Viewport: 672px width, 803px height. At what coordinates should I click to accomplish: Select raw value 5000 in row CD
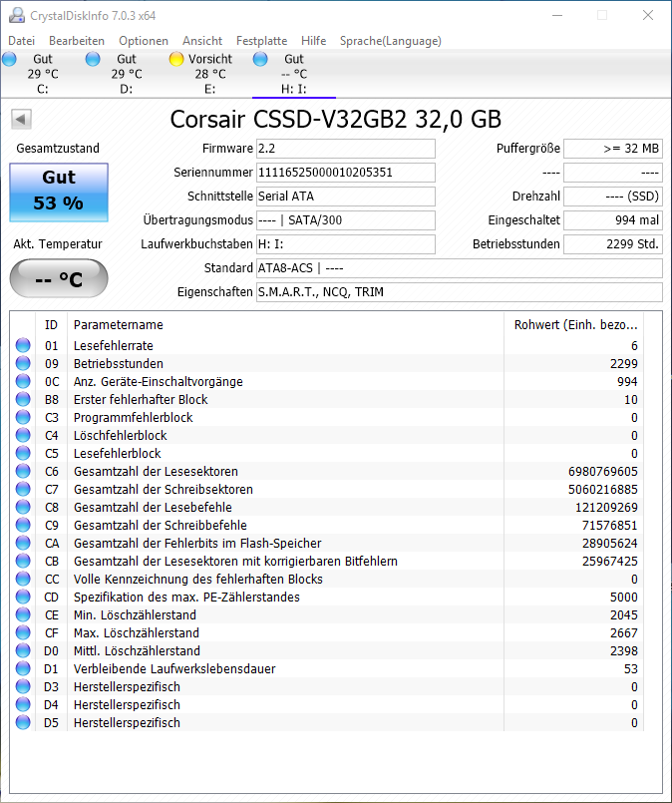(624, 598)
